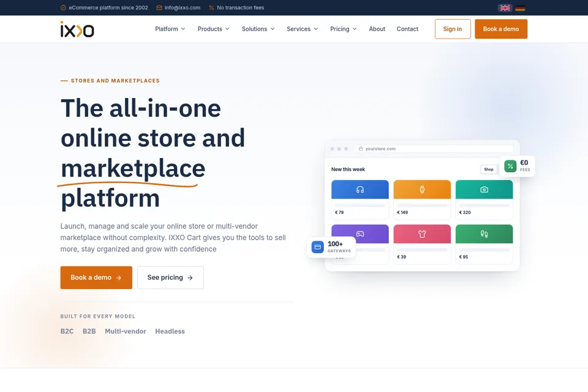Screen dimensions: 588x392
Task: Open the Platform dropdown menu
Action: [170, 29]
